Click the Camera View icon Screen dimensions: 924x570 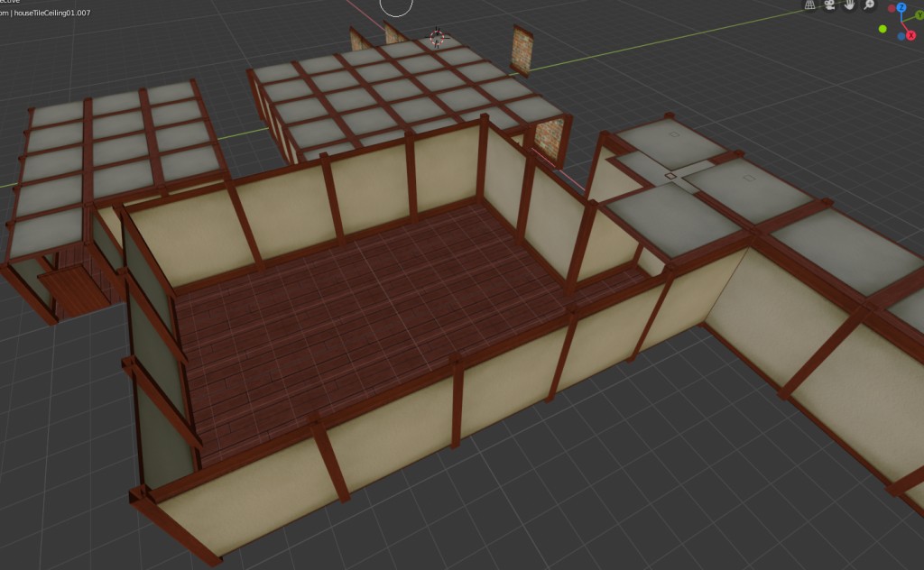(x=828, y=4)
